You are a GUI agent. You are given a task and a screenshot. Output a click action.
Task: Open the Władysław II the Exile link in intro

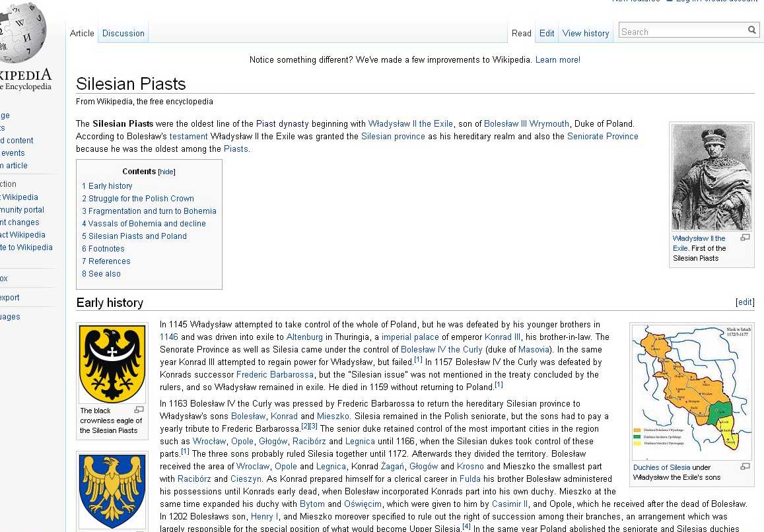(410, 123)
